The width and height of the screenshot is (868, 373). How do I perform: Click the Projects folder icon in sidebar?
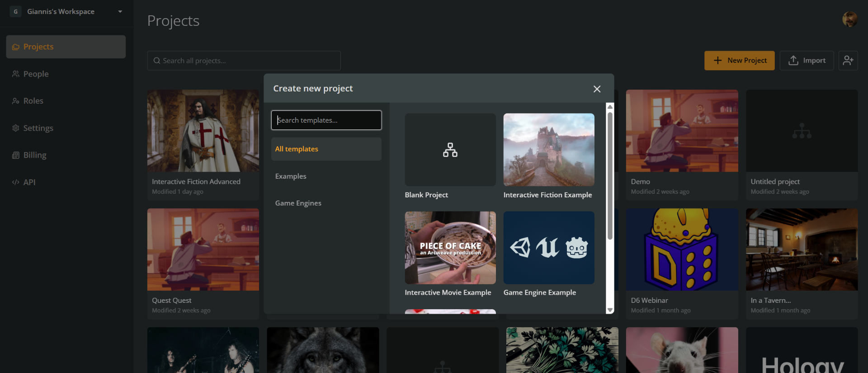tap(16, 47)
